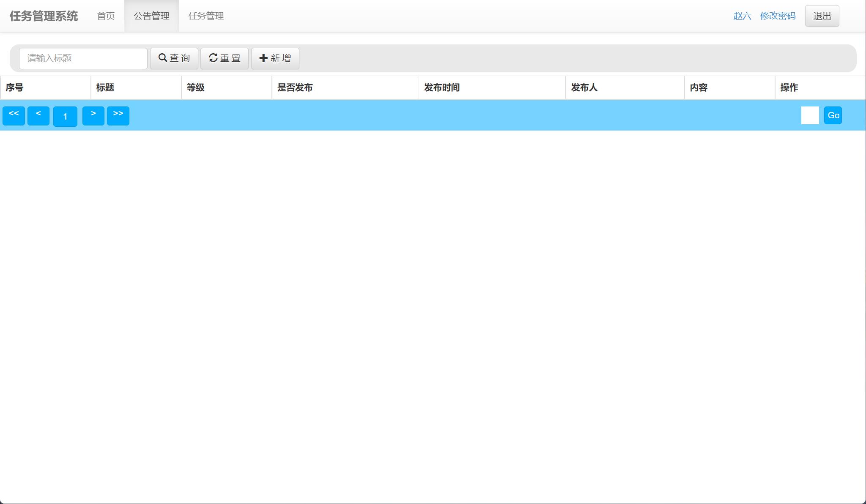The width and height of the screenshot is (866, 504).
Task: Select page 1 in the pagination bar
Action: [65, 116]
